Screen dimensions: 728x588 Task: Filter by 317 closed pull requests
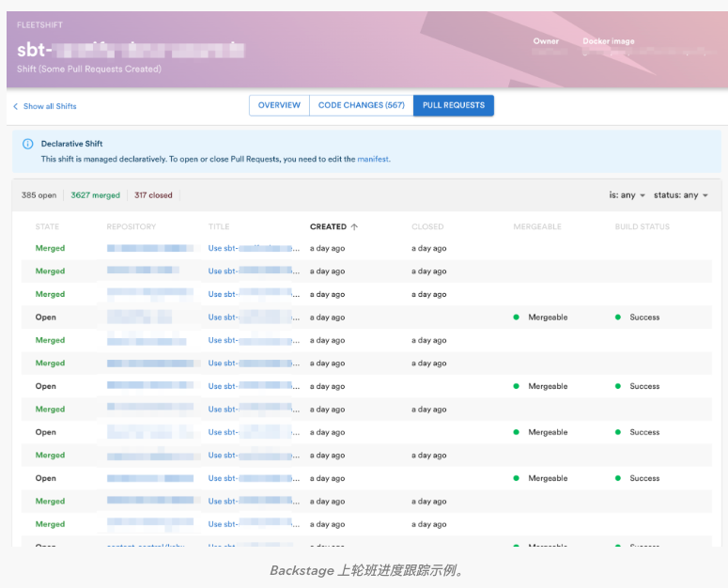[x=153, y=195]
